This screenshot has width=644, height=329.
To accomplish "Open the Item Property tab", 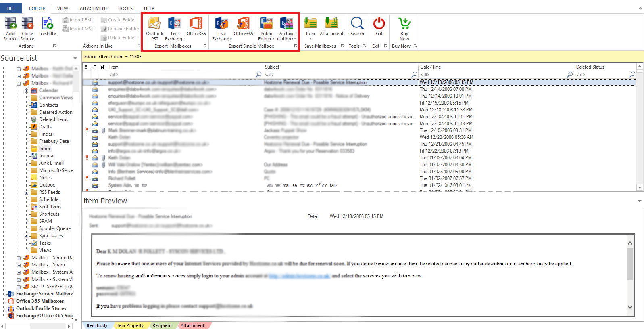I will coord(130,325).
